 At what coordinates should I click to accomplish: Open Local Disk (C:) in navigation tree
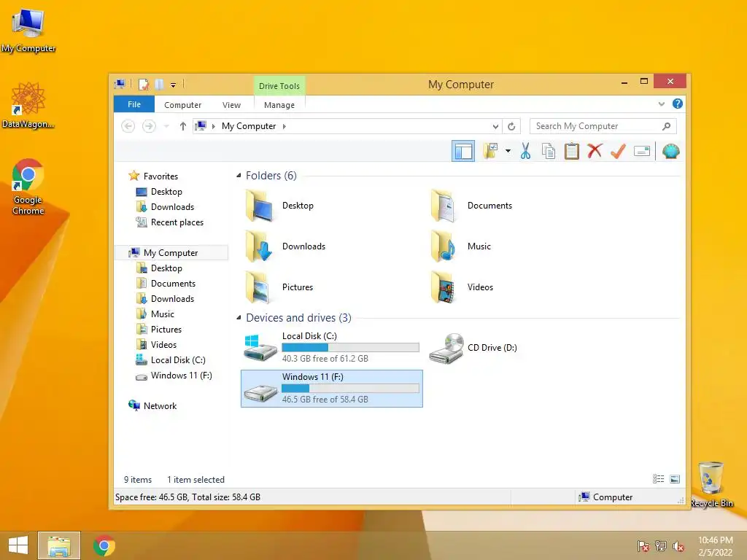[178, 360]
